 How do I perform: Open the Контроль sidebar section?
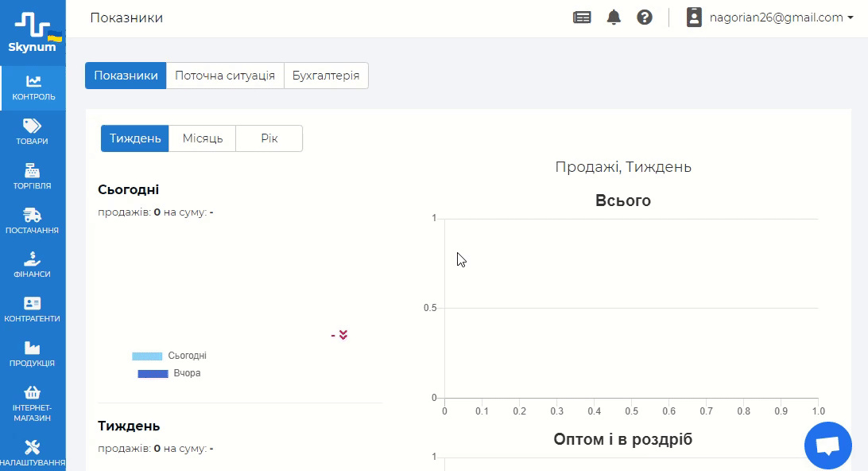click(x=33, y=88)
